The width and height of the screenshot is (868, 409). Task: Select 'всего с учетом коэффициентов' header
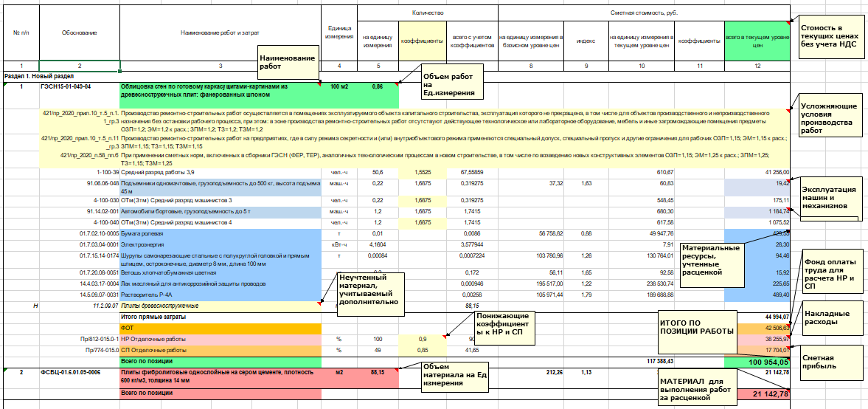click(x=472, y=41)
